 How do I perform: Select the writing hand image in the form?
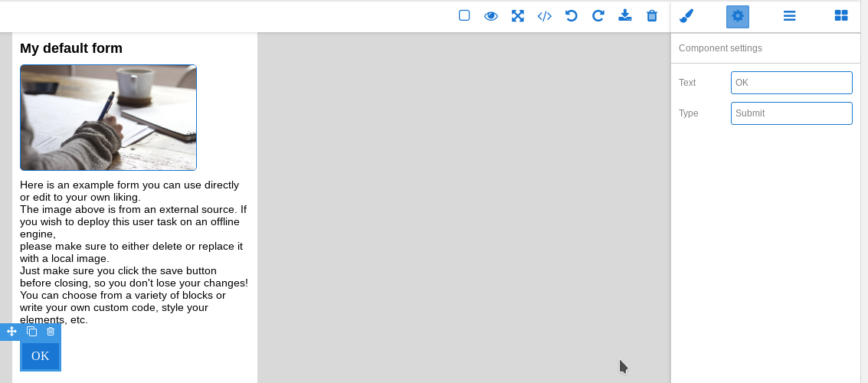click(108, 117)
